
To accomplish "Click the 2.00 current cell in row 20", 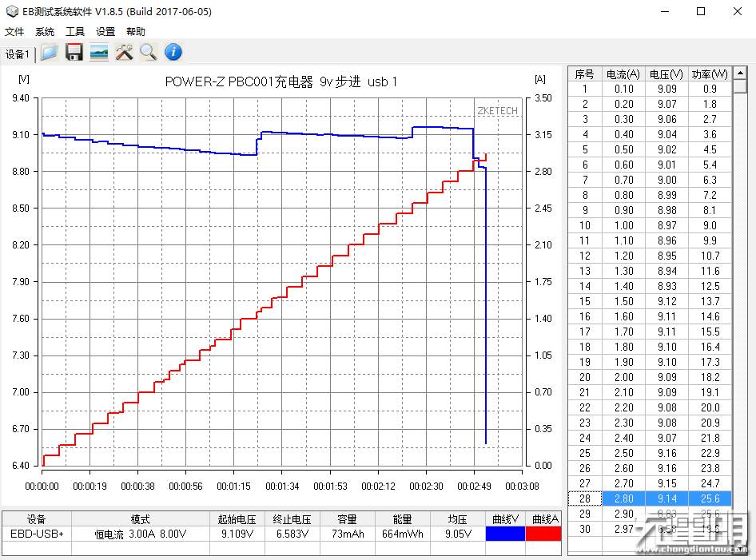I will [x=623, y=377].
